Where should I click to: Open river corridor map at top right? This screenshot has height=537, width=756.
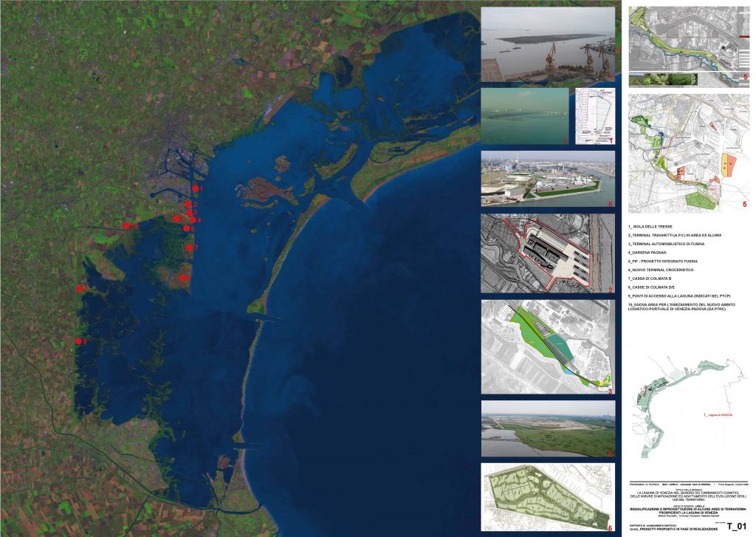point(688,44)
